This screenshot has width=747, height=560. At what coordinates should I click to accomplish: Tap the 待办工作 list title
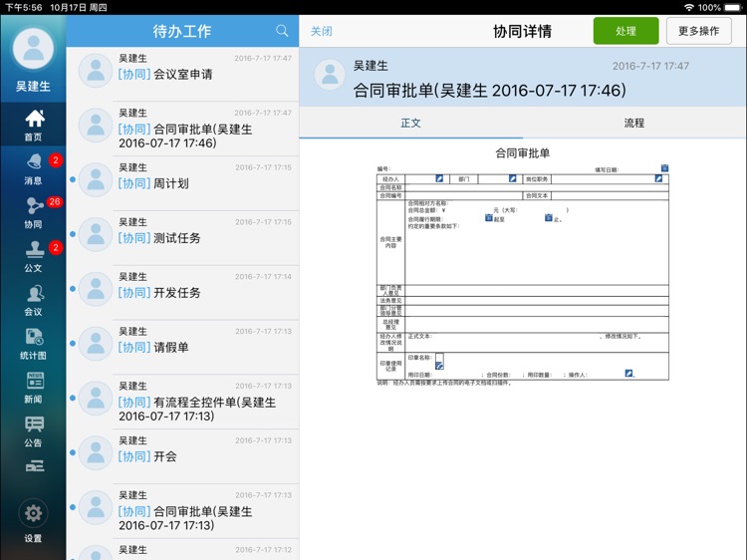pyautogui.click(x=182, y=31)
